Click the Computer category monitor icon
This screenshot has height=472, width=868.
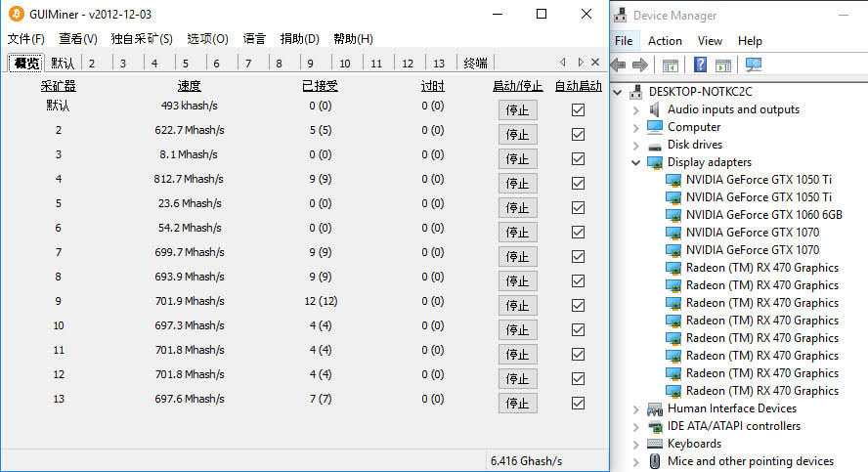655,127
